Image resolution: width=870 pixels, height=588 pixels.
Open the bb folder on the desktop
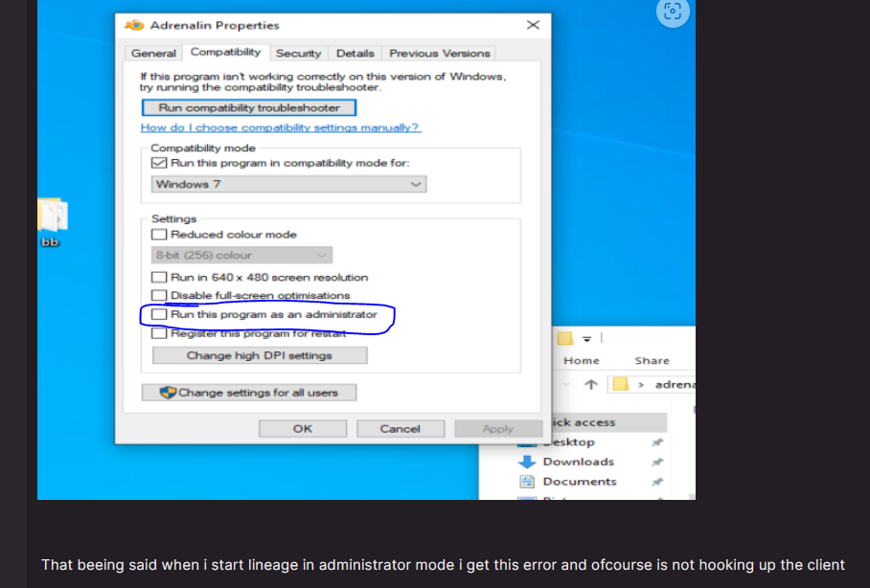pyautogui.click(x=51, y=222)
